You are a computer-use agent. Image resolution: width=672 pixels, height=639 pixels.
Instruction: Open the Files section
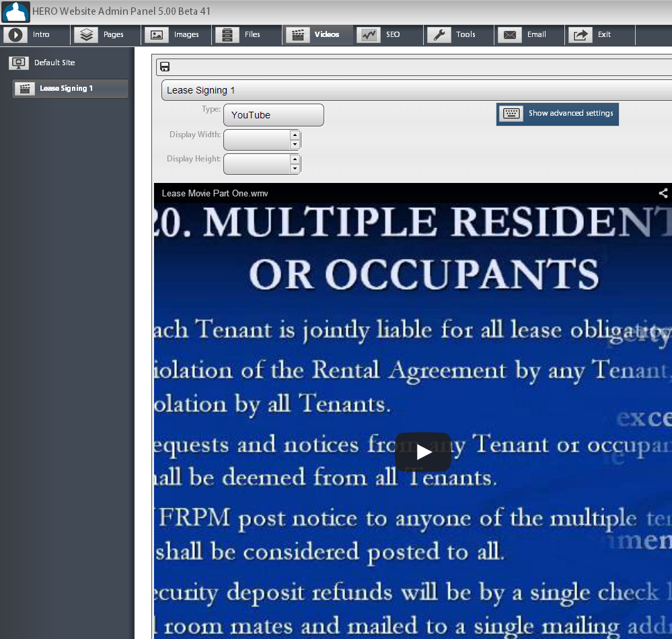coord(247,35)
